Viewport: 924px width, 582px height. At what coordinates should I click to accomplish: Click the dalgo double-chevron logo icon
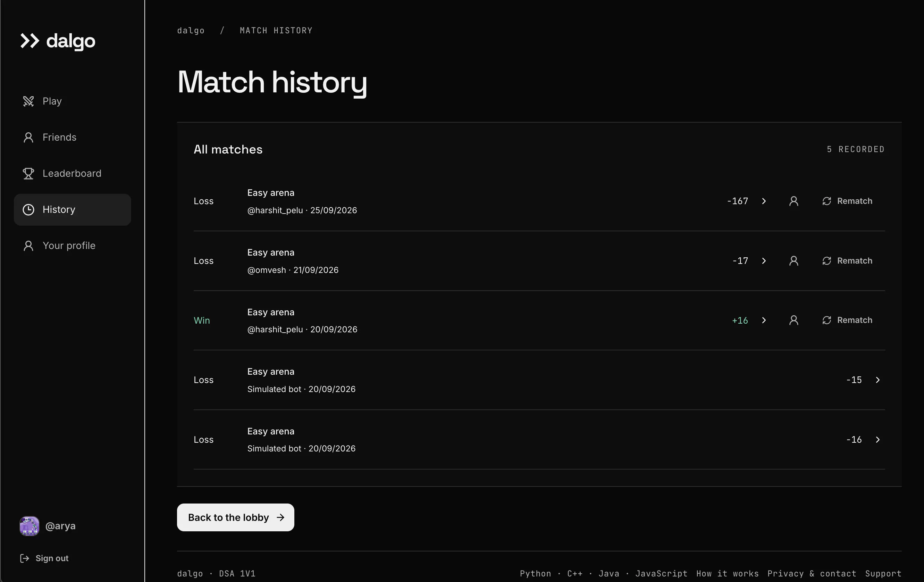click(30, 41)
